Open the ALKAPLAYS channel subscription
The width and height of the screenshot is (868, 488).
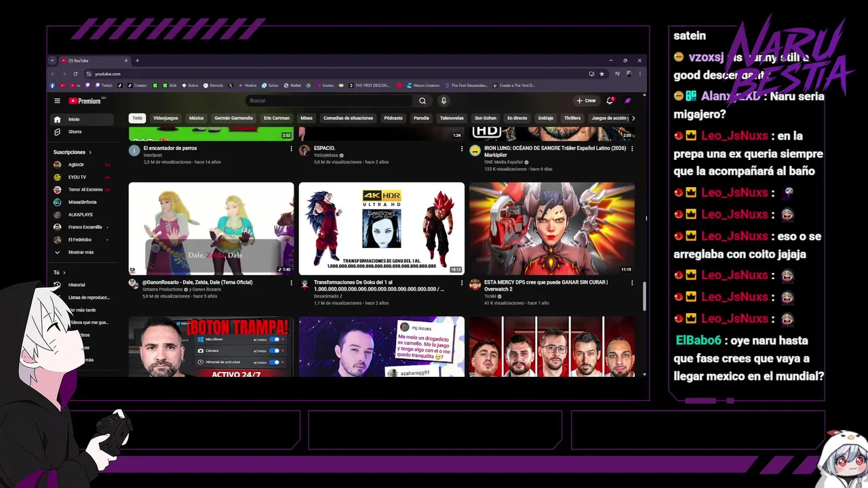[83, 214]
